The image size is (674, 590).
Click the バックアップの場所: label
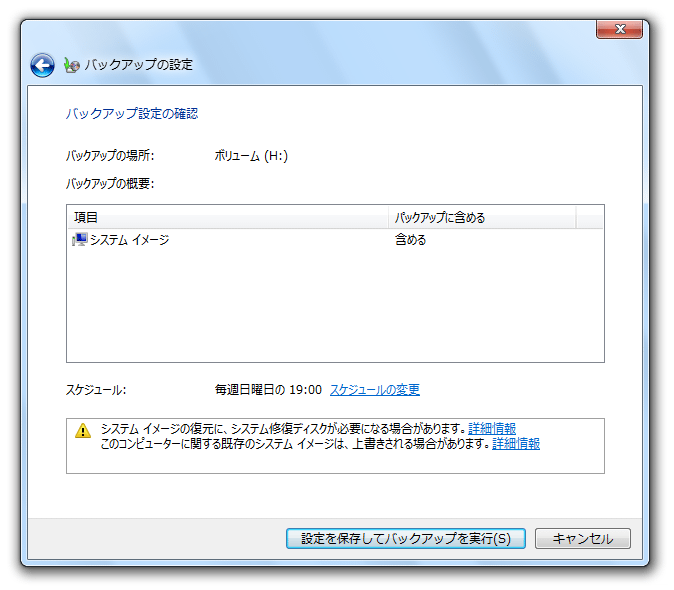click(110, 156)
